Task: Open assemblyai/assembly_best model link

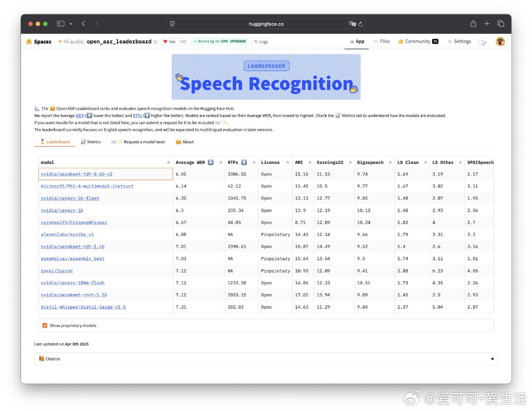Action: point(73,259)
